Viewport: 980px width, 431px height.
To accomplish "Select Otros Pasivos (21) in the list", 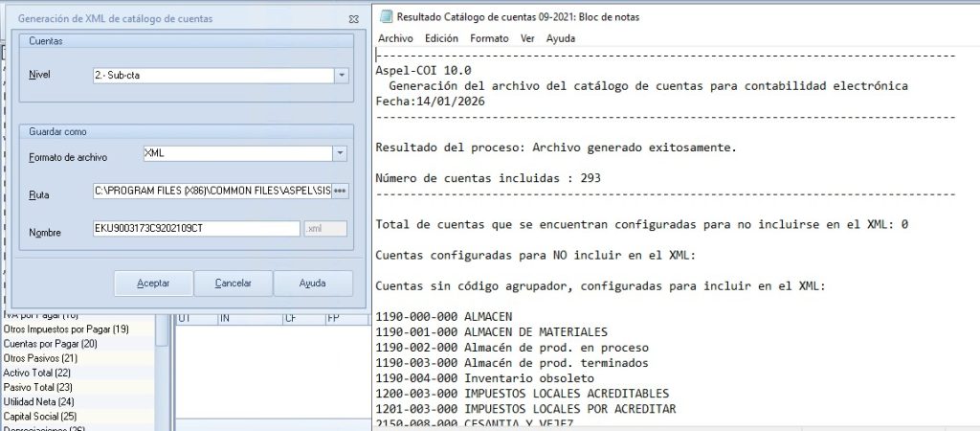I will (40, 358).
